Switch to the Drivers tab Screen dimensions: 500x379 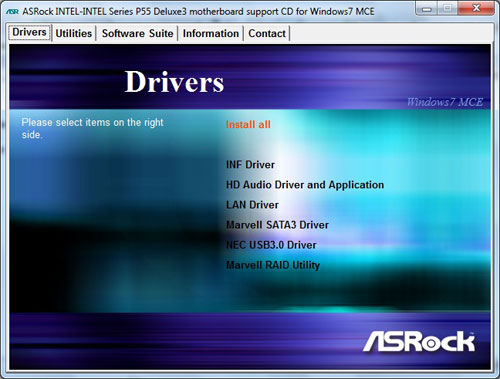(29, 32)
